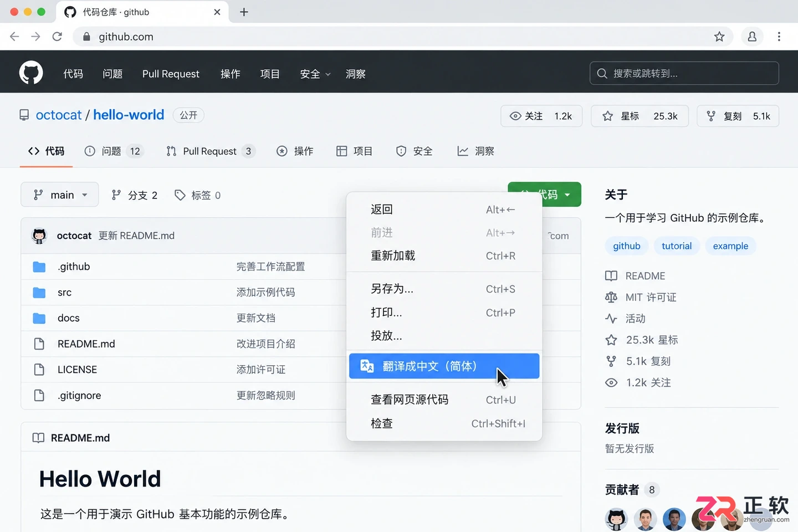Click the browser forward arrow
This screenshot has width=798, height=532.
coord(35,37)
